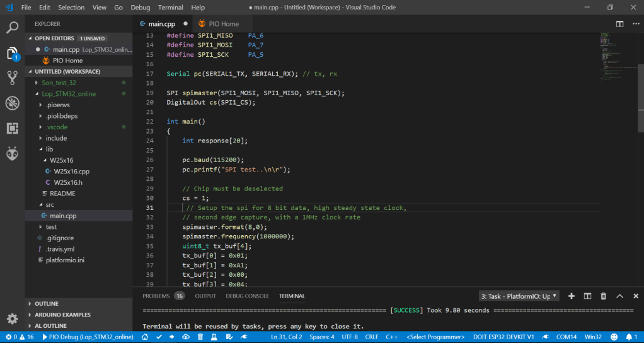This screenshot has width=644, height=343.
Task: Click the PlatformIO Home icon in status bar
Action: tap(145, 337)
